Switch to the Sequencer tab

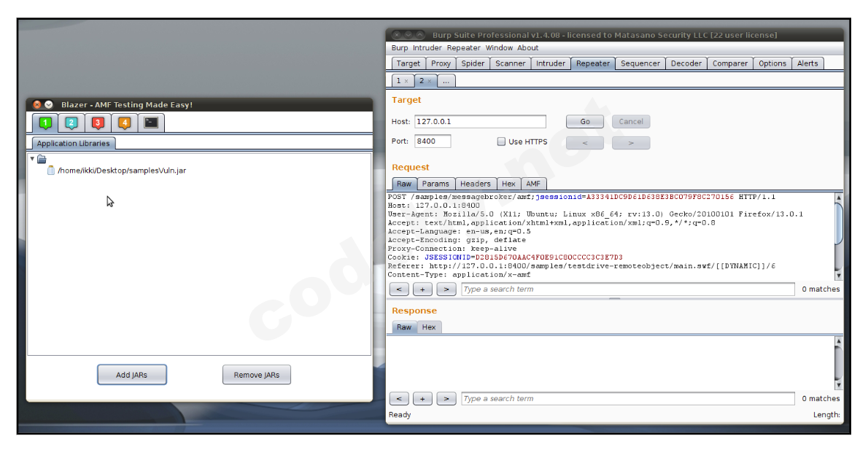click(x=640, y=63)
